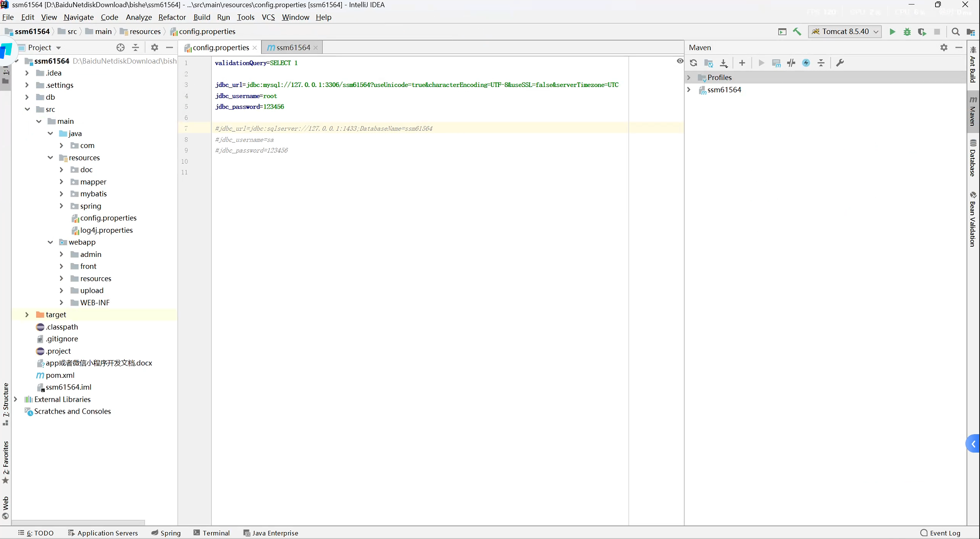Reimport all Maven projects
980x539 pixels.
(x=693, y=63)
